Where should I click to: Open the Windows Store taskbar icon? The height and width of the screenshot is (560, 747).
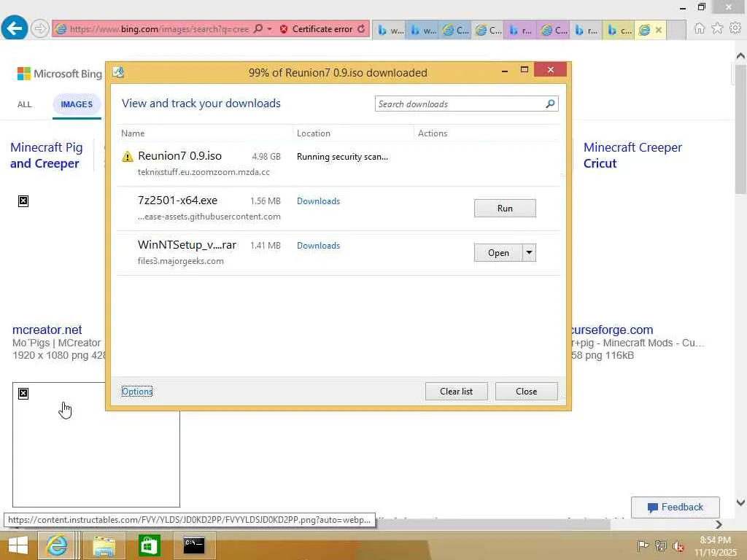coord(149,545)
